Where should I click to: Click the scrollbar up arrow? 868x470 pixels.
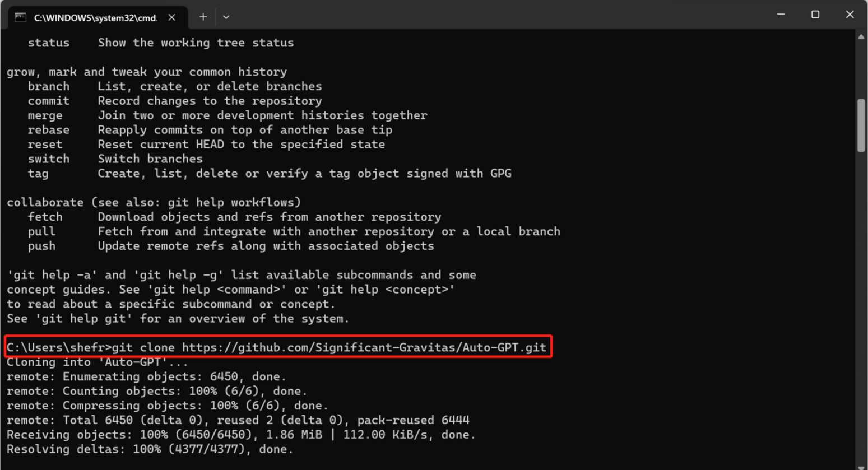coord(861,36)
